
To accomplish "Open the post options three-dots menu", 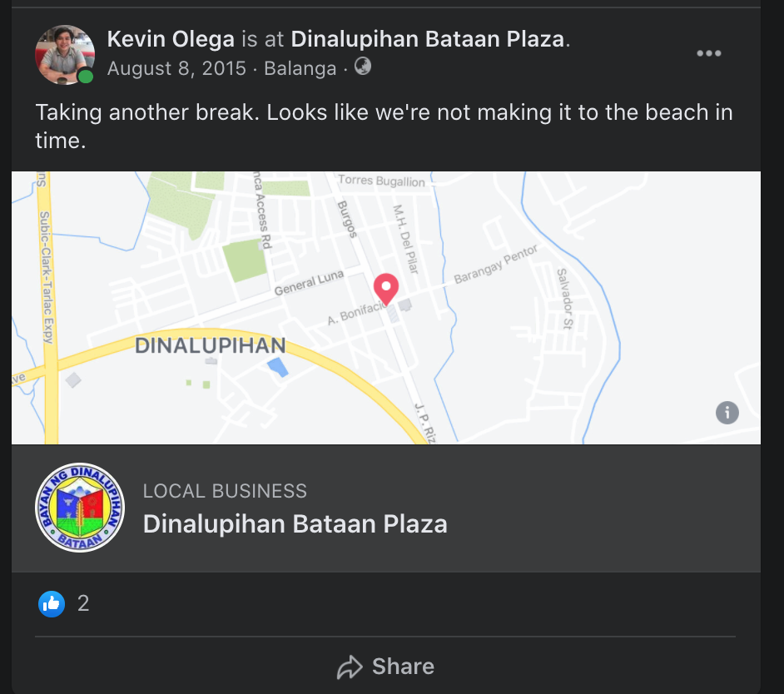I will [x=708, y=53].
